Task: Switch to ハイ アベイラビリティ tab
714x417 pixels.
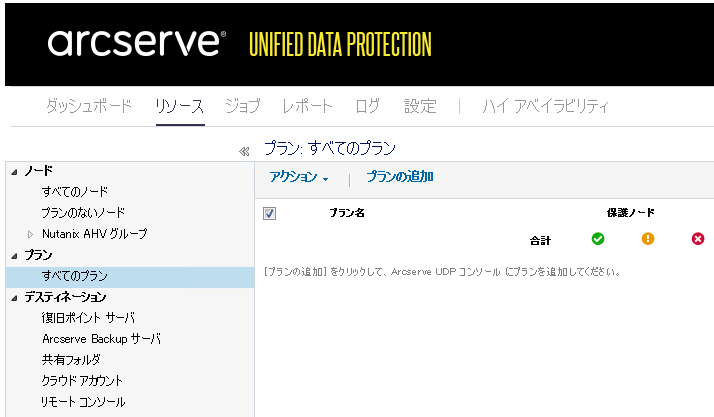Action: [x=546, y=106]
